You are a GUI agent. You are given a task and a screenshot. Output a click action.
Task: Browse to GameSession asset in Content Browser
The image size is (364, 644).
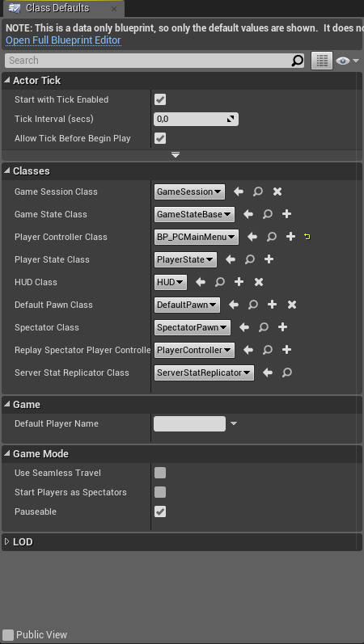pos(258,192)
